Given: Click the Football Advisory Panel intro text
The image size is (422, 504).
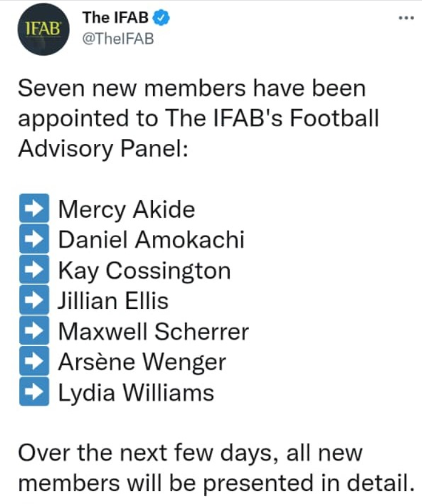Looking at the screenshot, I should click(x=198, y=118).
